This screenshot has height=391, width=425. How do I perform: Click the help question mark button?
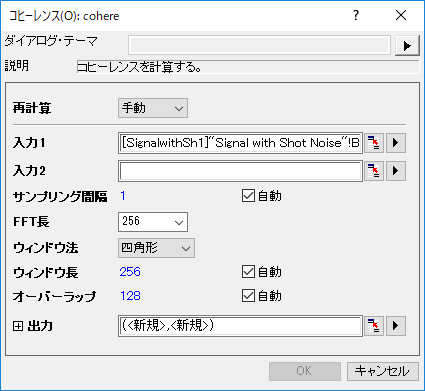[356, 15]
